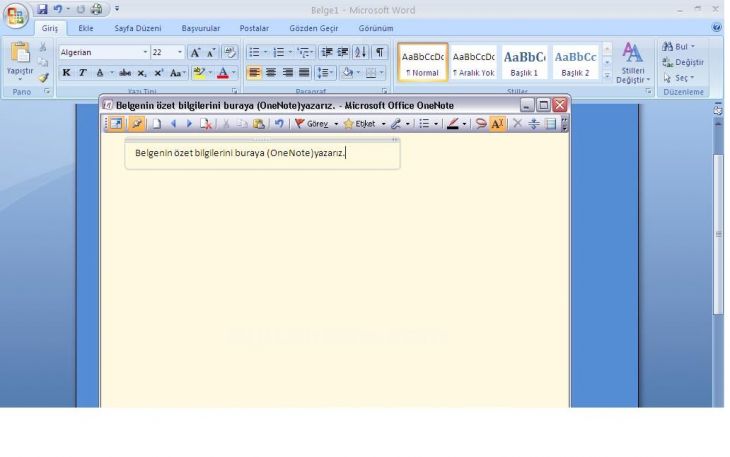
Task: Open the Gözden Geçir ribbon tab
Action: [314, 28]
